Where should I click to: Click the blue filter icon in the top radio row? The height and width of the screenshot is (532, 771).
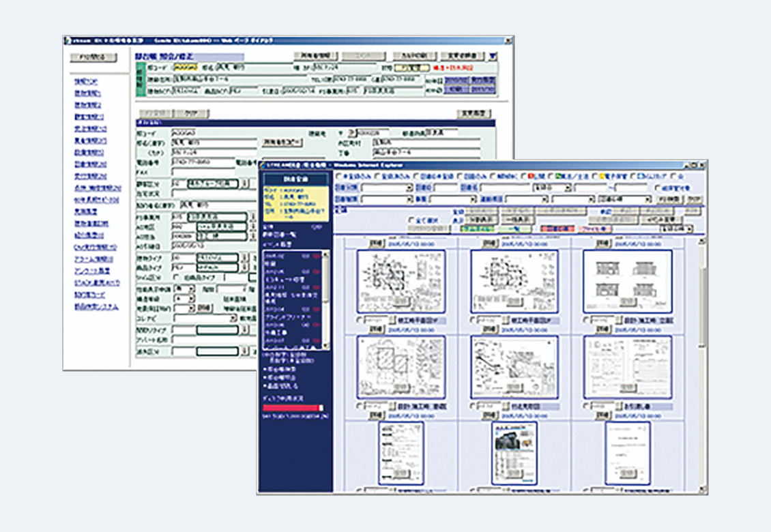point(641,176)
